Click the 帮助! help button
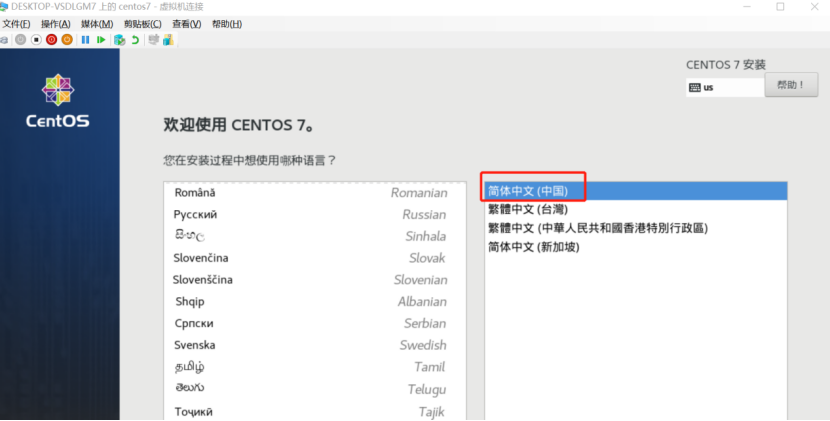 point(791,85)
